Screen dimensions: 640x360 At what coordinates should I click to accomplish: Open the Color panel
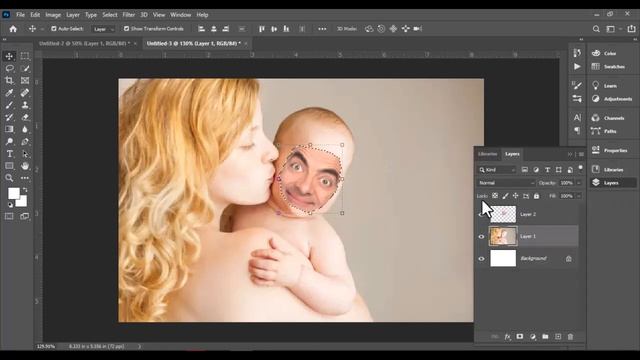(604, 53)
